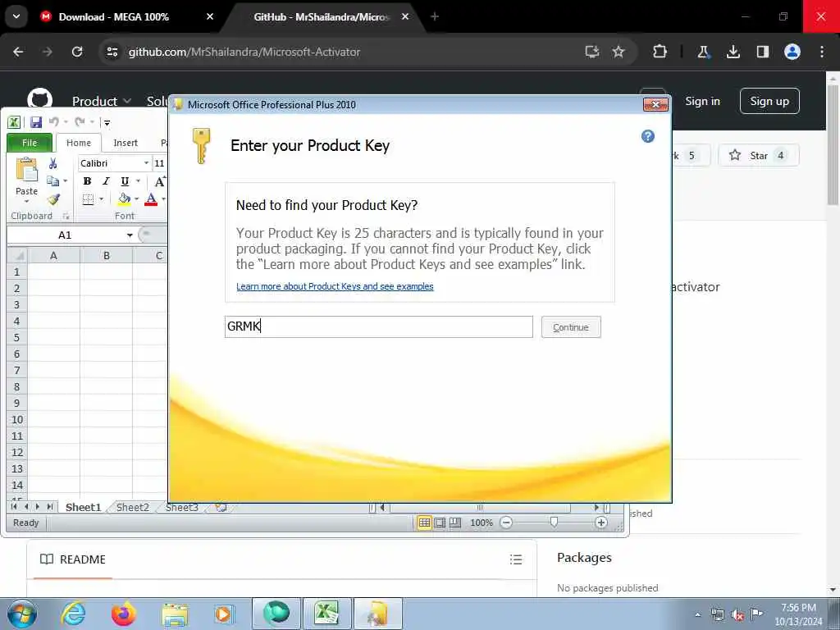
Task: Select row 5 header in Excel
Action: (16, 337)
